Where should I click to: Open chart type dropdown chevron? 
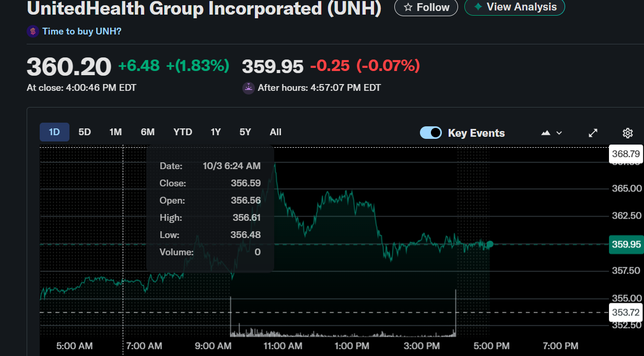(559, 133)
